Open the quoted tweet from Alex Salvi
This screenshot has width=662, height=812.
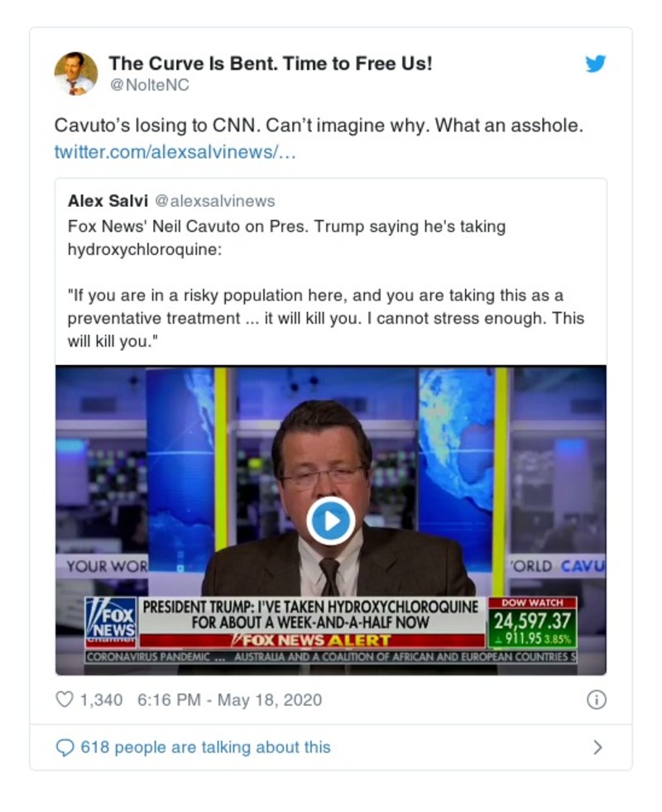[x=331, y=273]
